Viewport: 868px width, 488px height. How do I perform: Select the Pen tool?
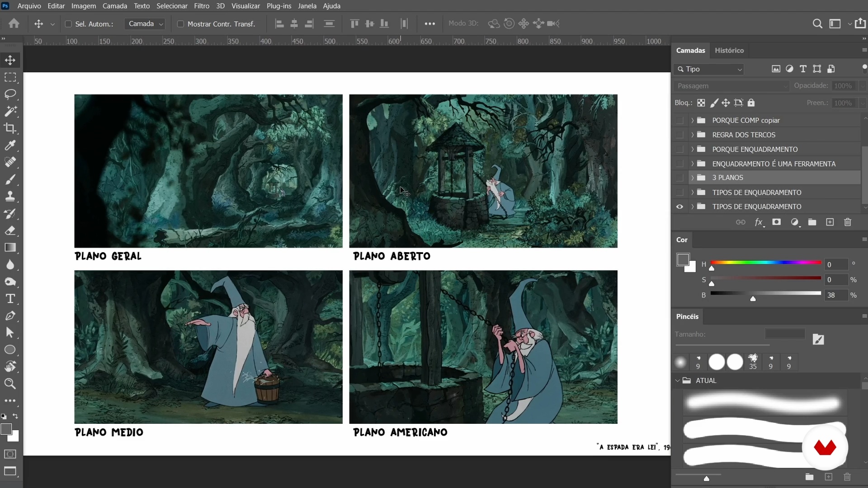10,315
